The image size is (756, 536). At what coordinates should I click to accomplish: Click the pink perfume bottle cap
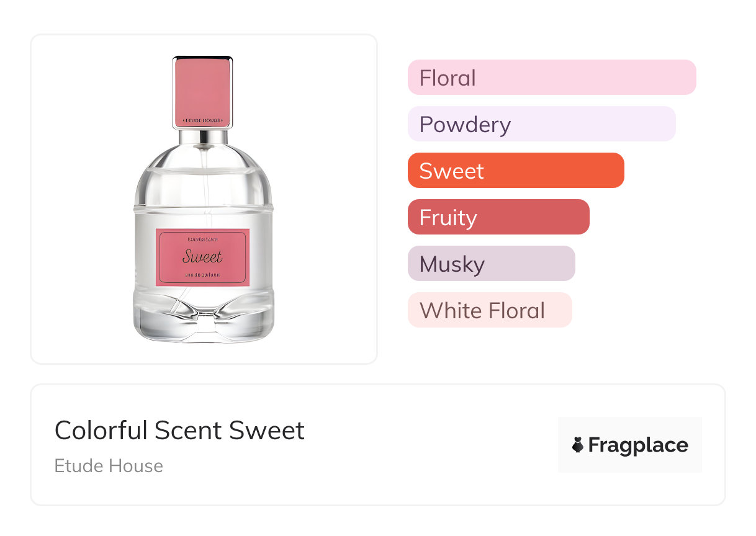(202, 87)
